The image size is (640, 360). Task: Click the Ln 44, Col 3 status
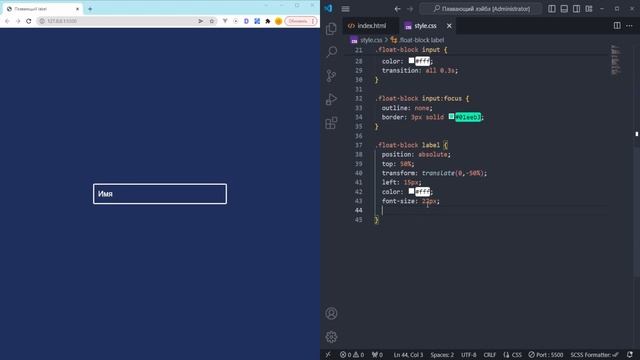coord(408,355)
